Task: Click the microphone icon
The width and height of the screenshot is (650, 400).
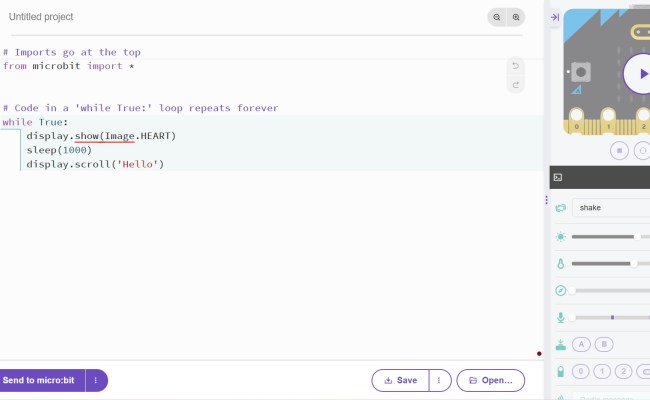Action: [x=560, y=318]
